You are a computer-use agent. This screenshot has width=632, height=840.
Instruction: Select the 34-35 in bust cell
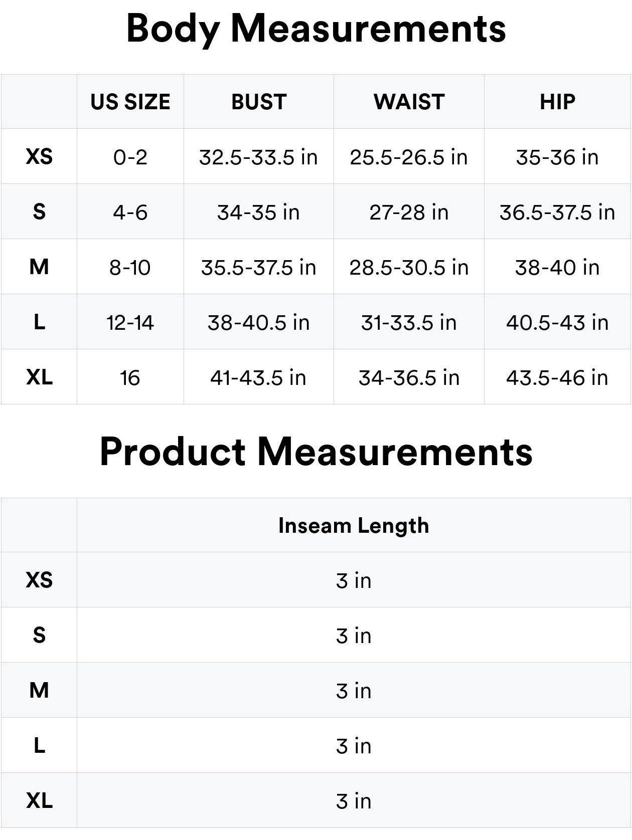[259, 212]
